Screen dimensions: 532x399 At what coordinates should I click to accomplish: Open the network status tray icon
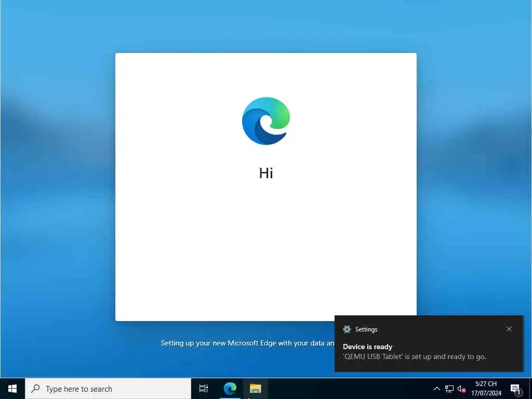click(x=449, y=389)
